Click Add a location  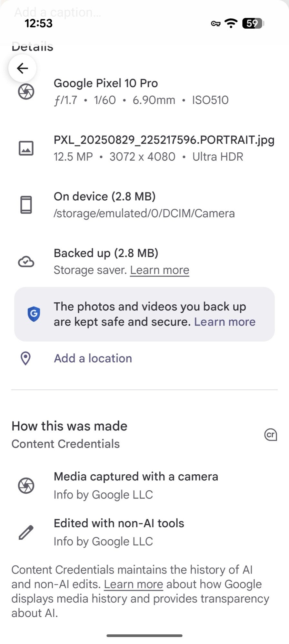coord(93,358)
